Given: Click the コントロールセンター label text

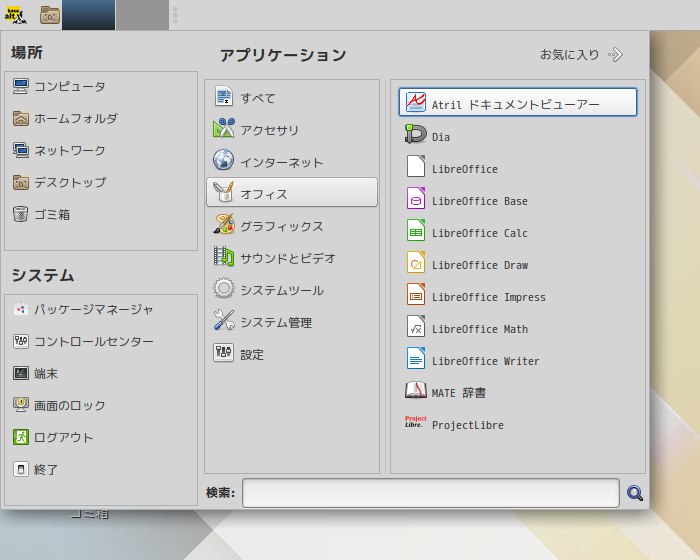Looking at the screenshot, I should [x=94, y=342].
